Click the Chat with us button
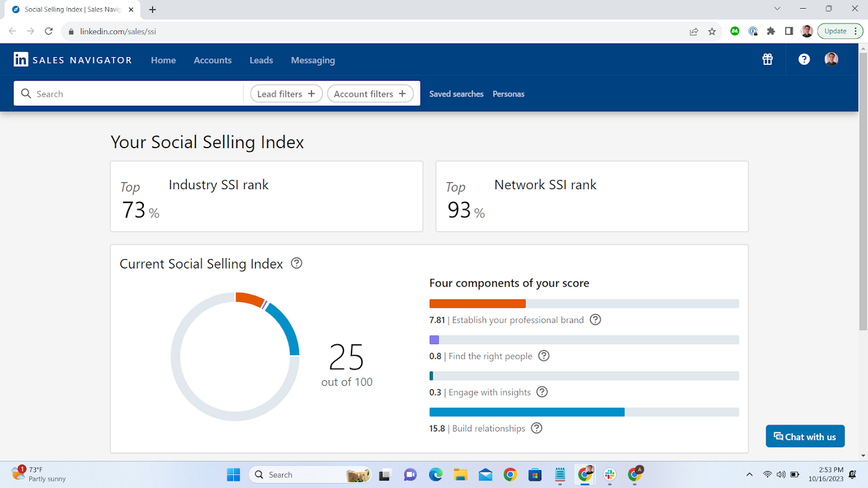Viewport: 868px width, 488px height. (805, 436)
